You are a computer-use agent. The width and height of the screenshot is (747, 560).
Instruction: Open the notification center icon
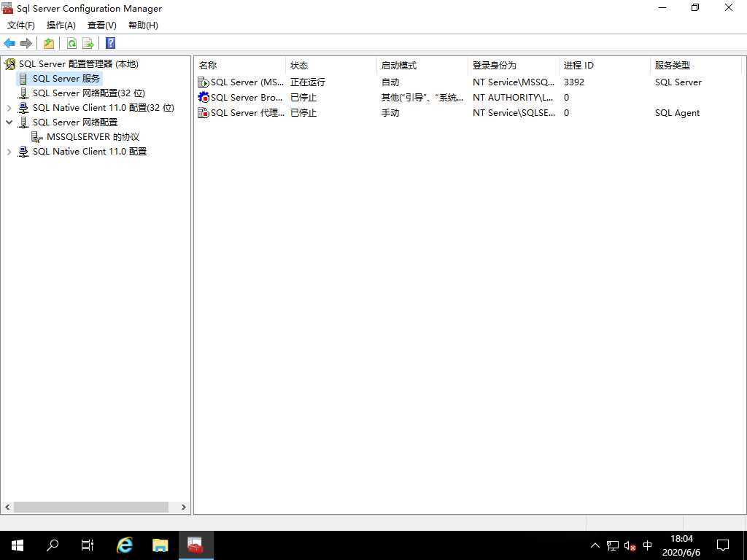tap(723, 545)
